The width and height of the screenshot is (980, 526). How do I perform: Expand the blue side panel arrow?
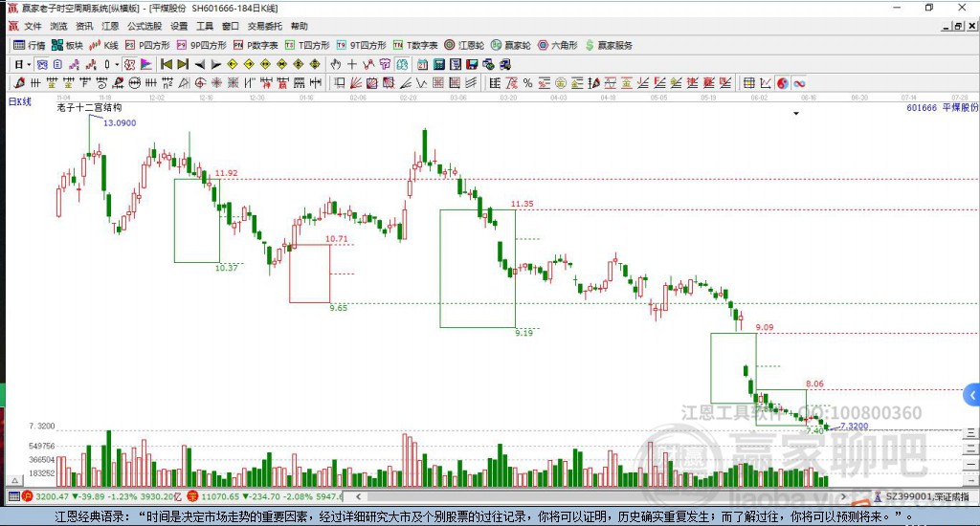point(972,395)
